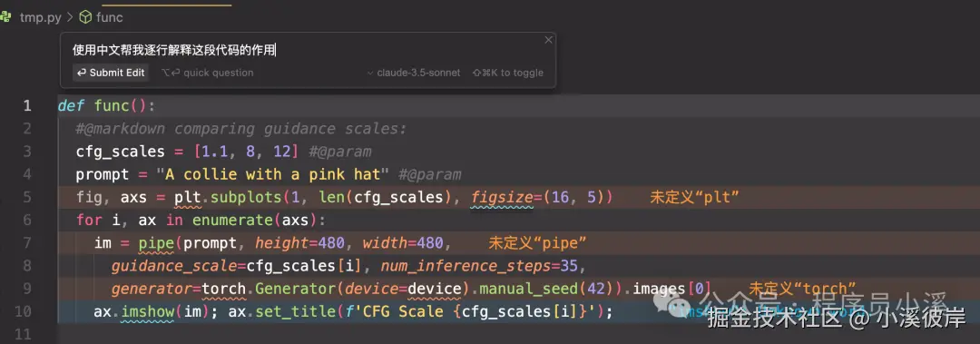Click the undefined pipe call on line 7
The image size is (980, 344).
click(x=156, y=242)
